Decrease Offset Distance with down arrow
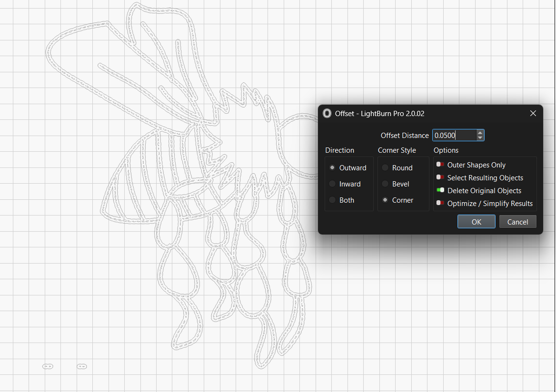The height and width of the screenshot is (392, 556). (x=480, y=138)
